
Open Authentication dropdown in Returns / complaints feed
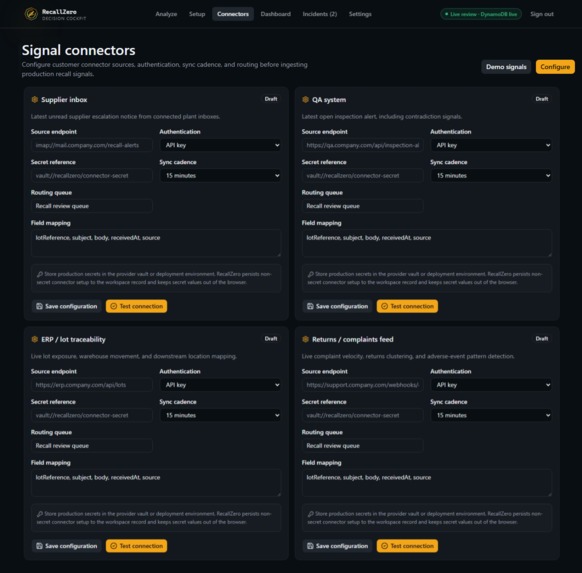(x=491, y=385)
